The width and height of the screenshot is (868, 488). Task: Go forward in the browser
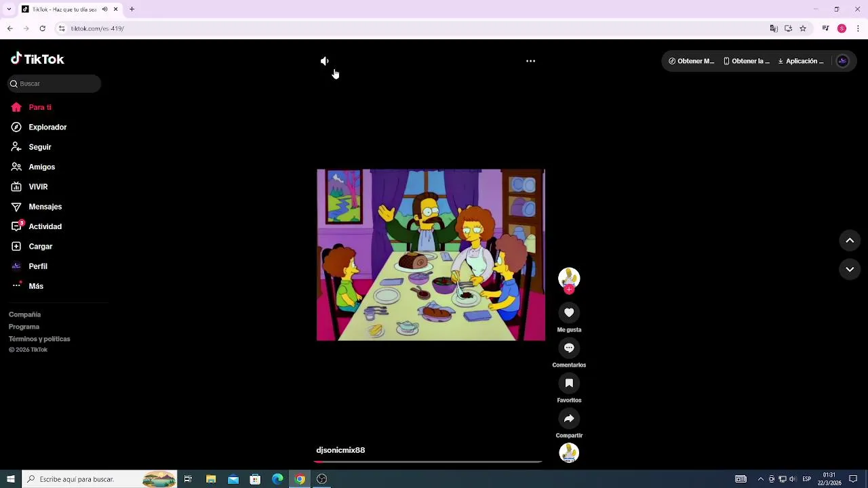click(x=26, y=28)
